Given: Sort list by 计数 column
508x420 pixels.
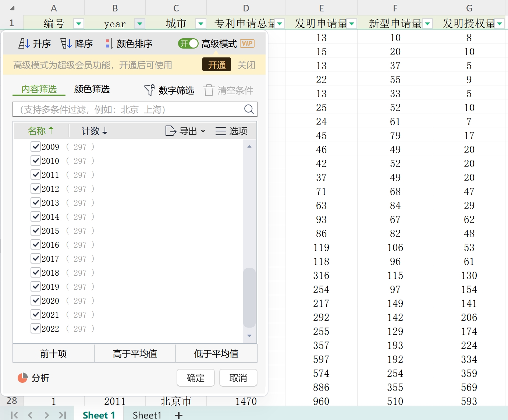Looking at the screenshot, I should coord(94,131).
